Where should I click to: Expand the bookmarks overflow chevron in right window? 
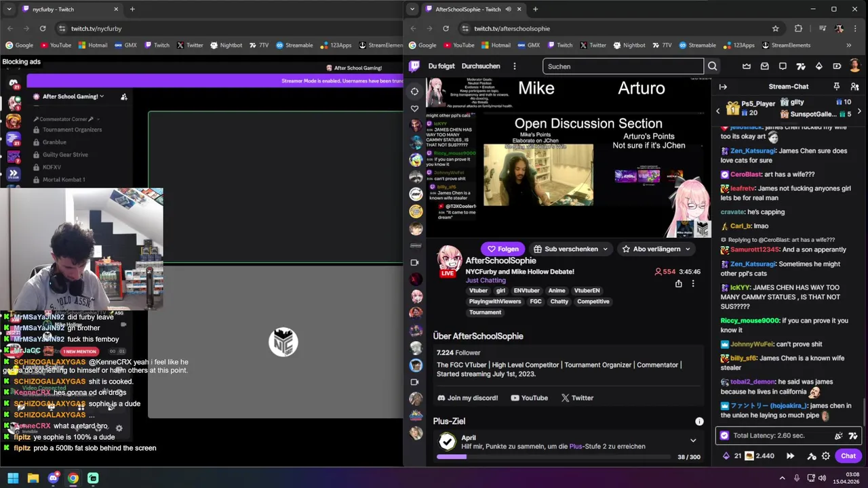click(848, 45)
